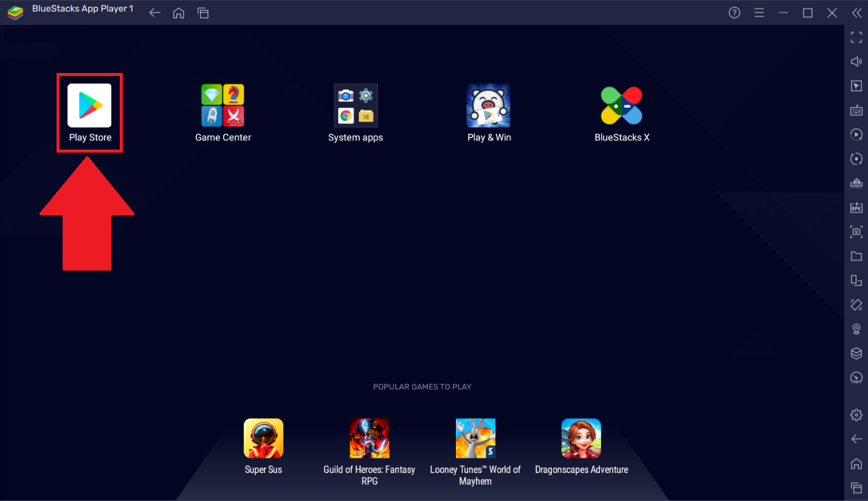Image resolution: width=868 pixels, height=501 pixels.
Task: Collapse the side toolbar with double chevron
Action: click(x=856, y=13)
